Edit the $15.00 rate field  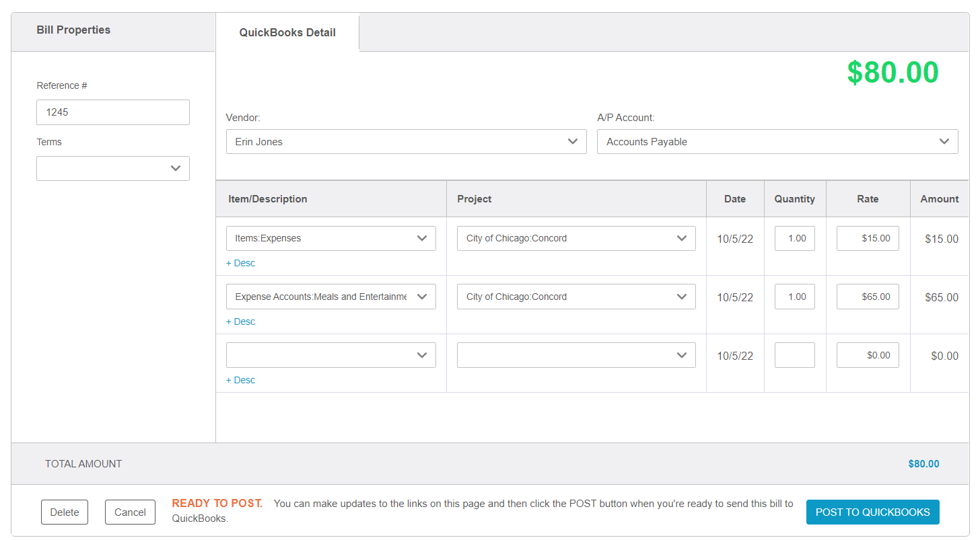click(868, 238)
